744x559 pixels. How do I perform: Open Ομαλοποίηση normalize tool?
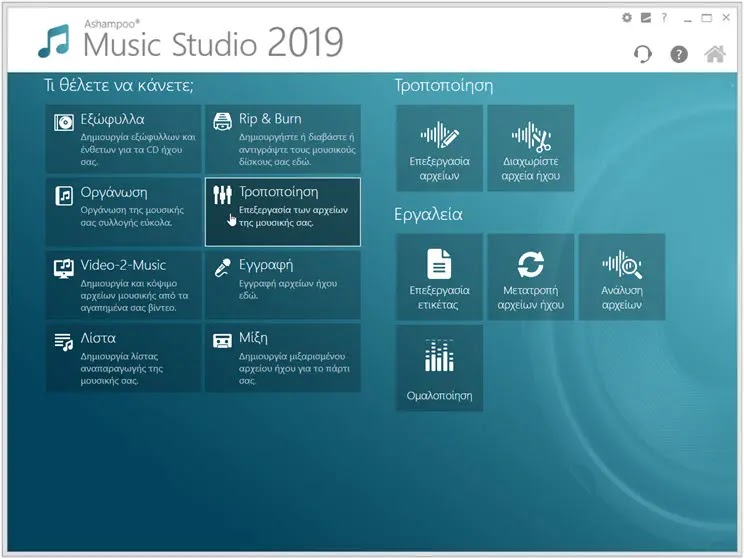click(439, 368)
